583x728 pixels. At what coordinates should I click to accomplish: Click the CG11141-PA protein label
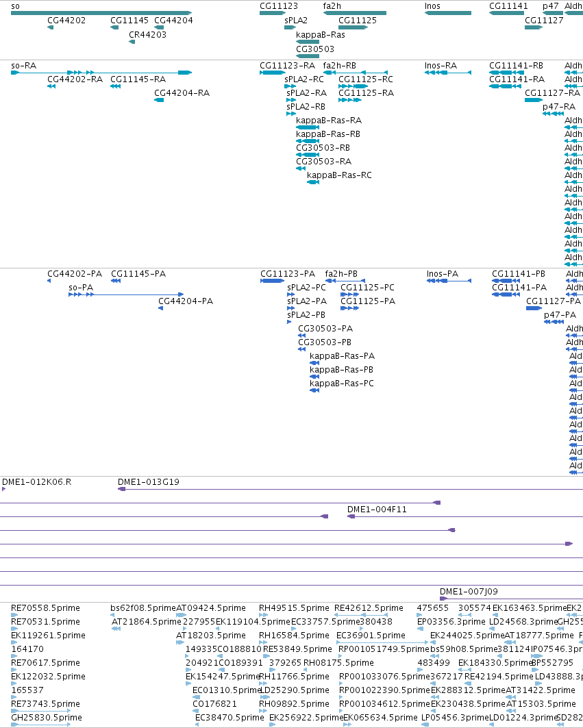(519, 288)
